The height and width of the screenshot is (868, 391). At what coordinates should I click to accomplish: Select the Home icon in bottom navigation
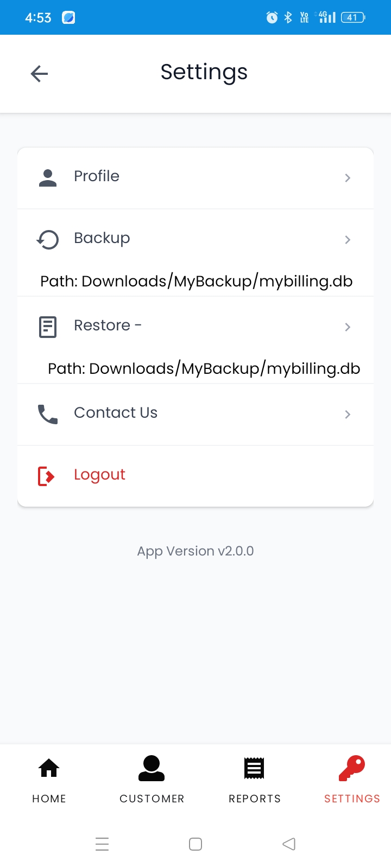click(48, 768)
